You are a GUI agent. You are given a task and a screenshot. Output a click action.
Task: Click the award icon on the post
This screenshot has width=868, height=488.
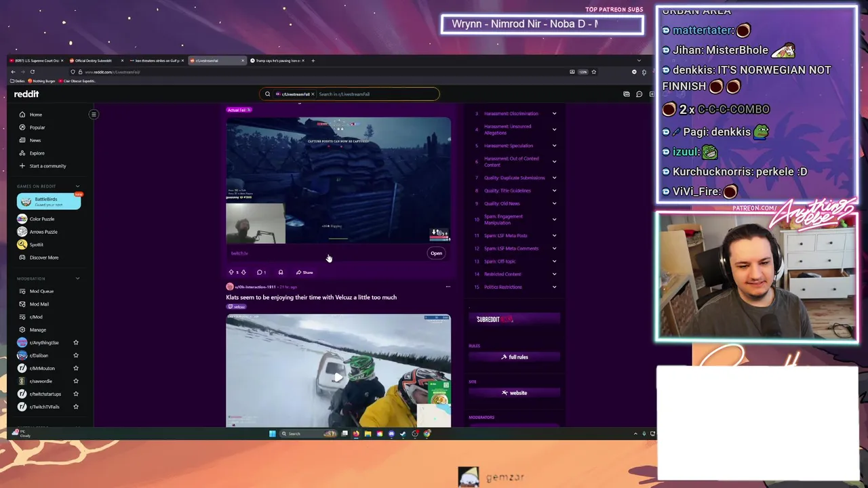[281, 272]
